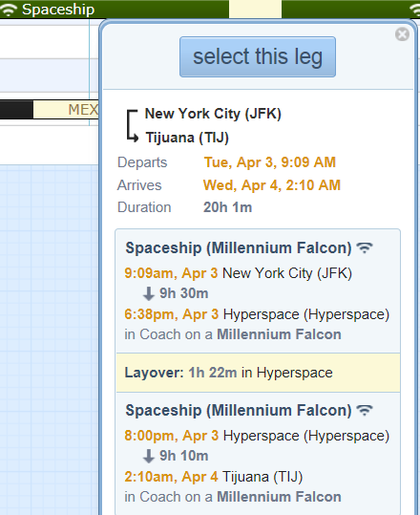This screenshot has width=420, height=515.
Task: Click arrival time Wed, Apr 4, 2:10 AM
Action: tap(272, 185)
